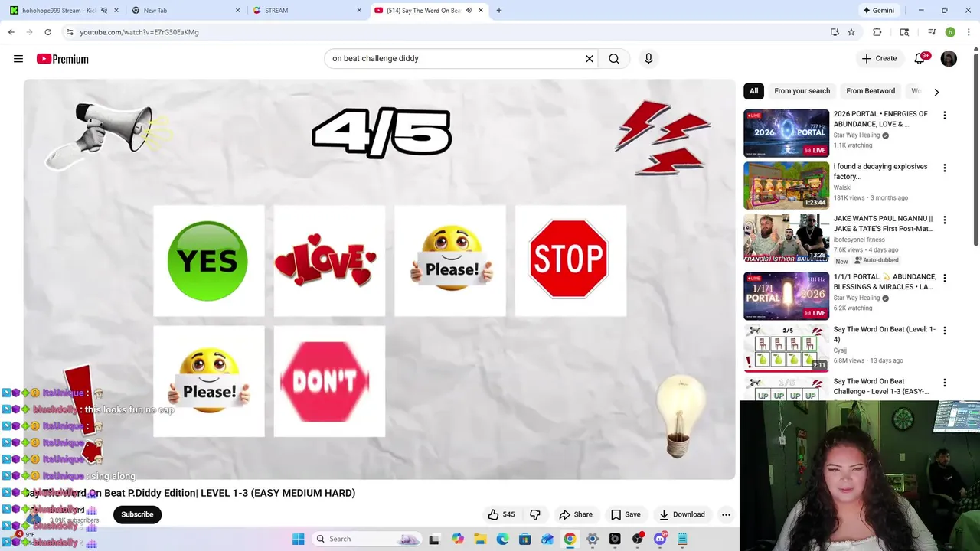Share the video
The image size is (980, 551).
[576, 514]
